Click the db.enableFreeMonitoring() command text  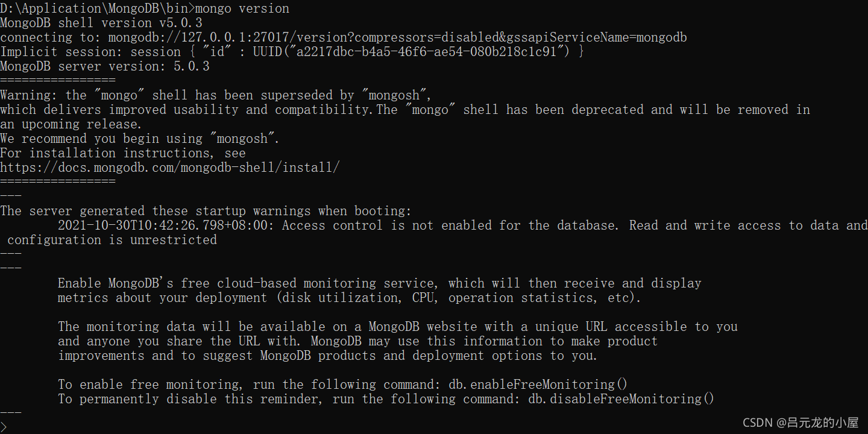[x=538, y=385]
